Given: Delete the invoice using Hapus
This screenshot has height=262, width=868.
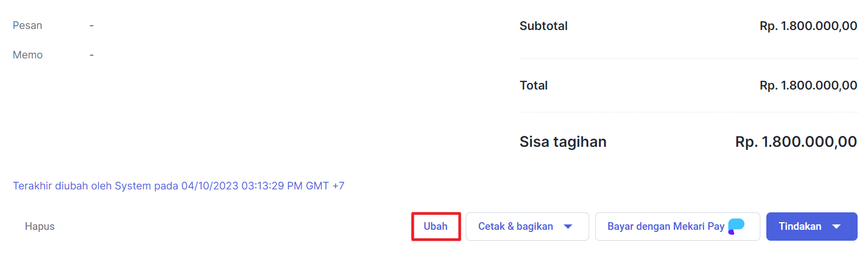Looking at the screenshot, I should 40,227.
